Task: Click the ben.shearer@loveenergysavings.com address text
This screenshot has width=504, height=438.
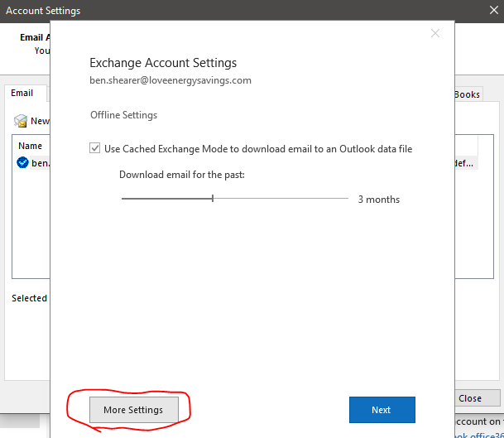Action: (170, 80)
